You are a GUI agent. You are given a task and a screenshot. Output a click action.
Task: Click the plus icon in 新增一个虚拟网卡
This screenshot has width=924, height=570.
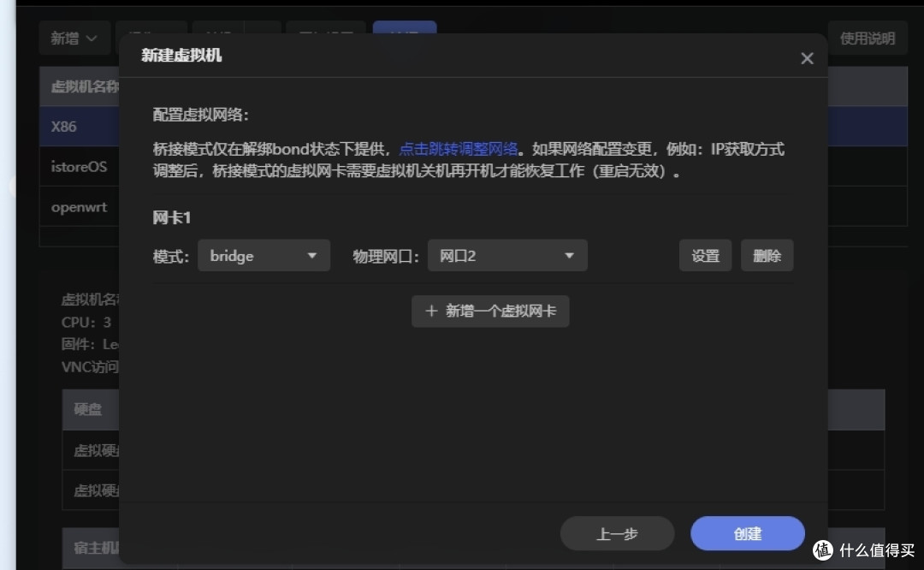430,311
